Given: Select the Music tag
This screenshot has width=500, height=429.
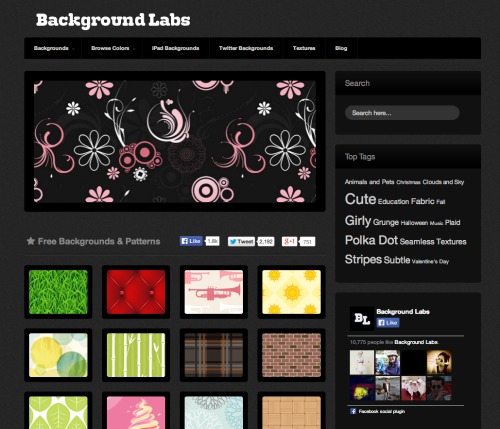Looking at the screenshot, I should point(436,223).
